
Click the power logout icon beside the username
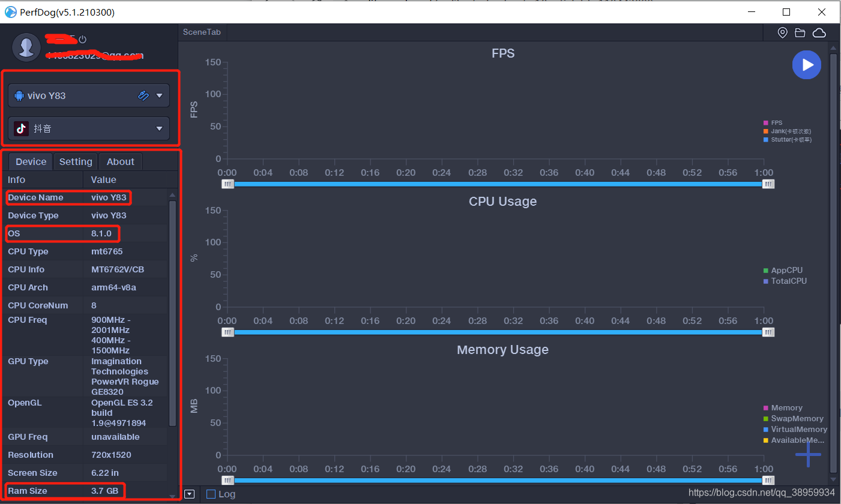click(83, 40)
